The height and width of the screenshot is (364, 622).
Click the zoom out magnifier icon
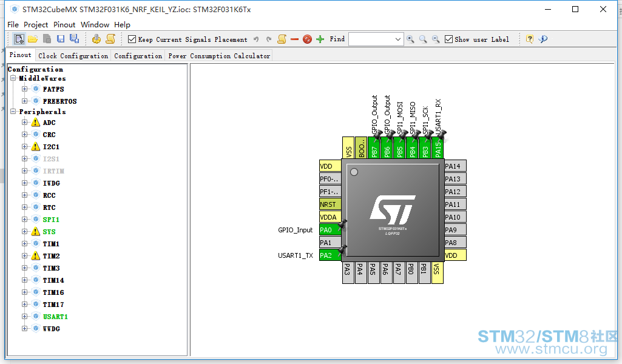click(436, 39)
